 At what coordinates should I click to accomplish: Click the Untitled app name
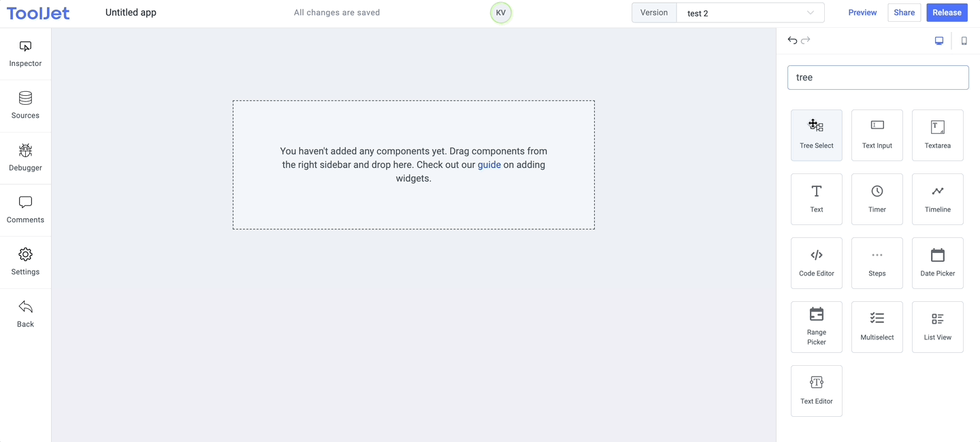click(x=131, y=13)
